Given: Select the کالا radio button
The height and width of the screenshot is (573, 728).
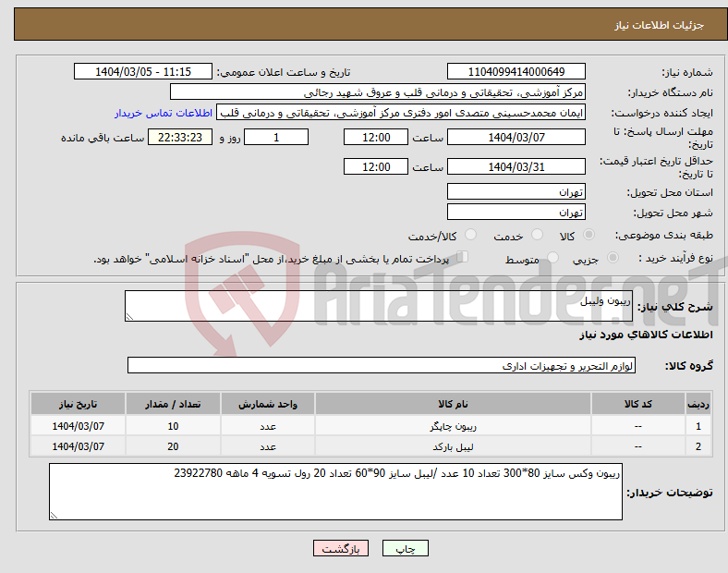Looking at the screenshot, I should [588, 235].
